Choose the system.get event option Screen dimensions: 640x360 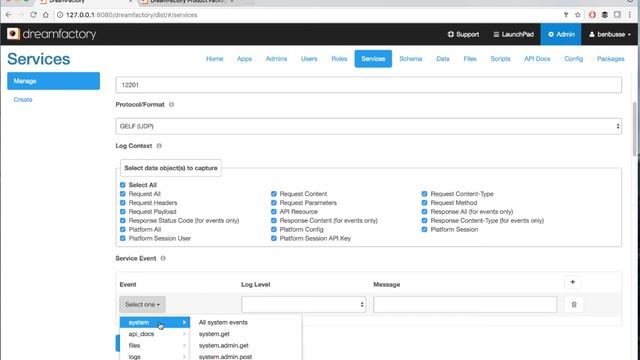(214, 334)
